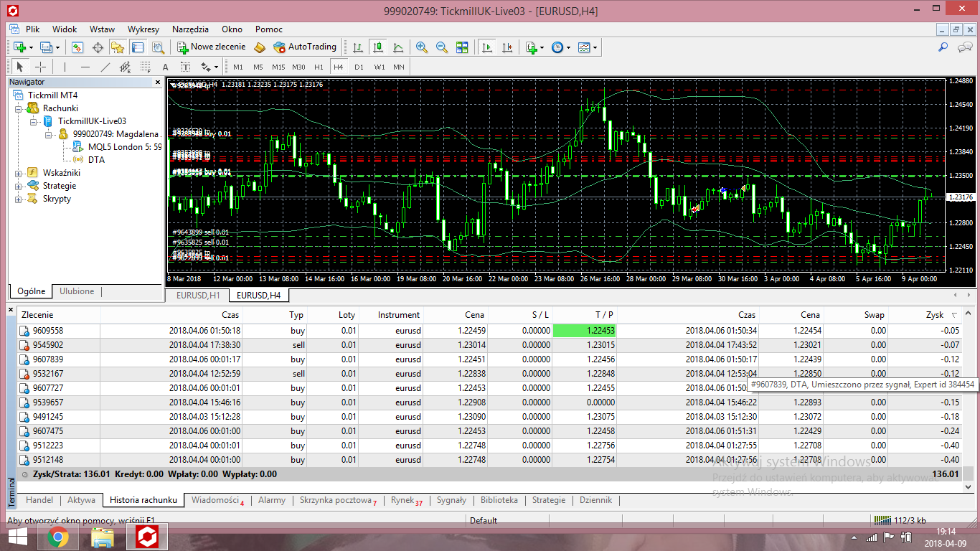Collapse the TickmillUK-Live03 tree node

33,121
